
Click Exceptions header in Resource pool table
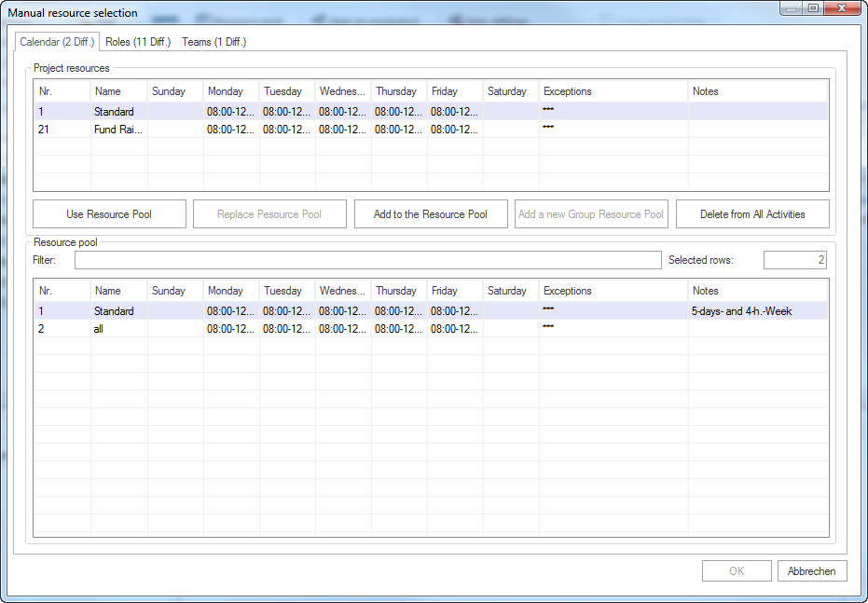[613, 291]
